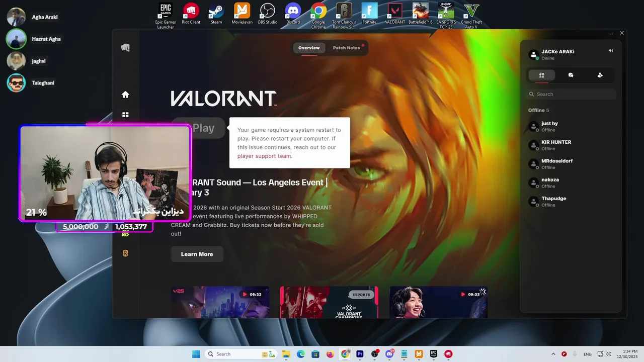Open the Riot Client home icon
The image size is (644, 362).
tap(125, 95)
